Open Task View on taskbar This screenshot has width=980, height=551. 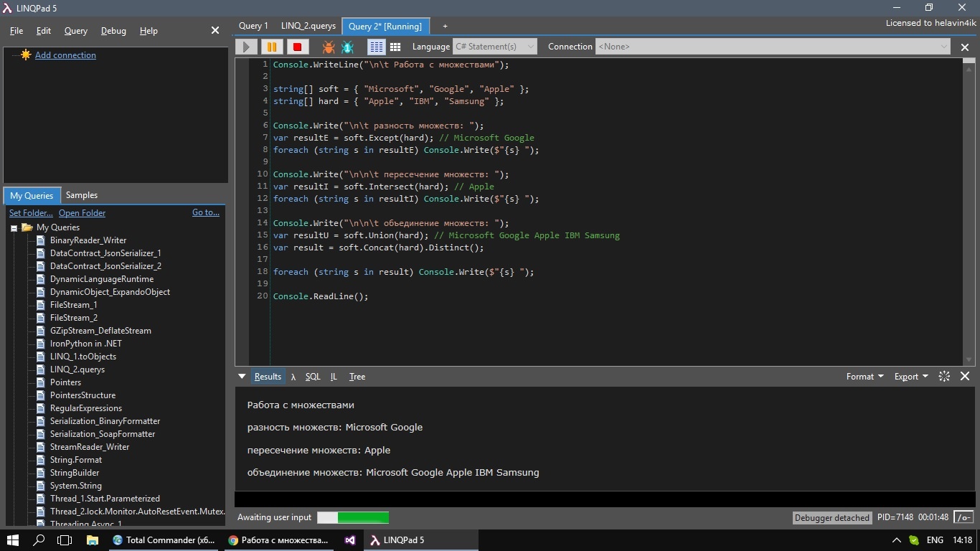65,540
